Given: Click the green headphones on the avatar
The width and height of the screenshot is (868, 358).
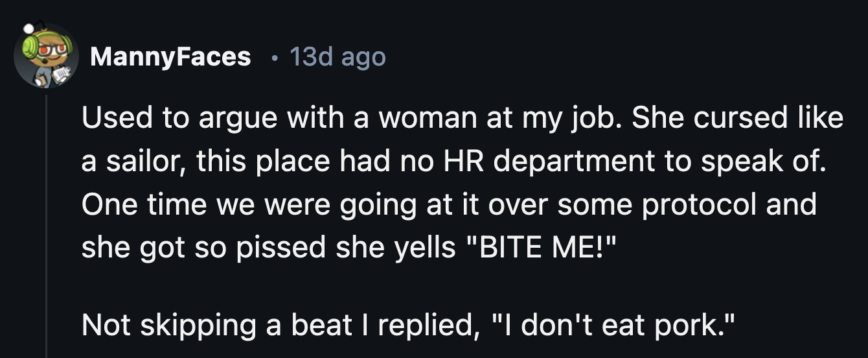Looking at the screenshot, I should (x=31, y=47).
